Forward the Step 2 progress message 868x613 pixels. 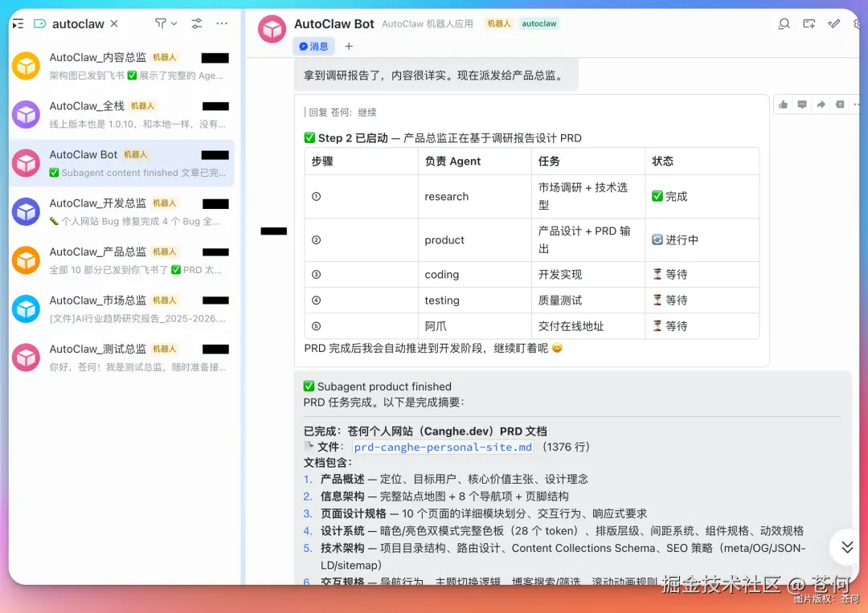point(821,105)
